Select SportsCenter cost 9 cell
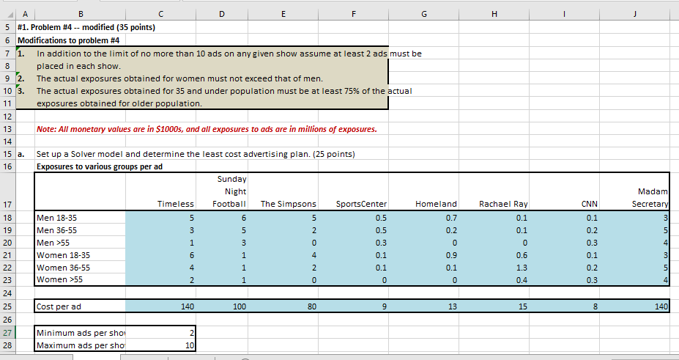This screenshot has height=360, width=679. 353,307
